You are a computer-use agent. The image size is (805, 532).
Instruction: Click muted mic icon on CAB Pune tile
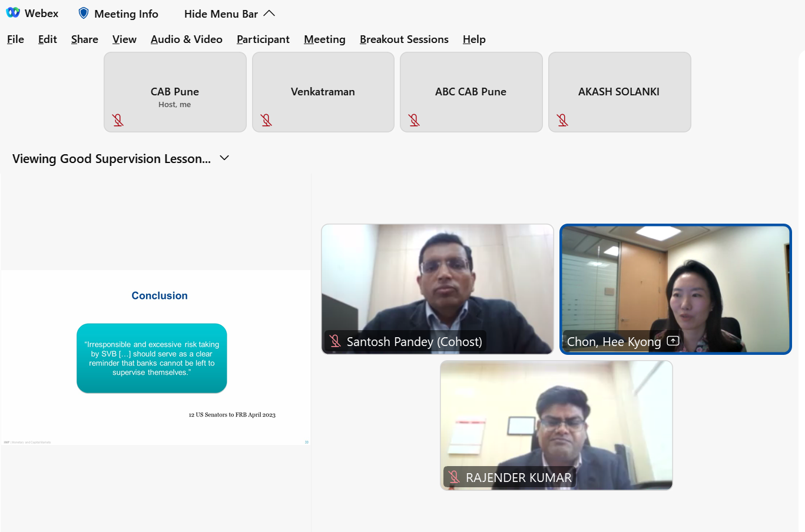tap(118, 120)
